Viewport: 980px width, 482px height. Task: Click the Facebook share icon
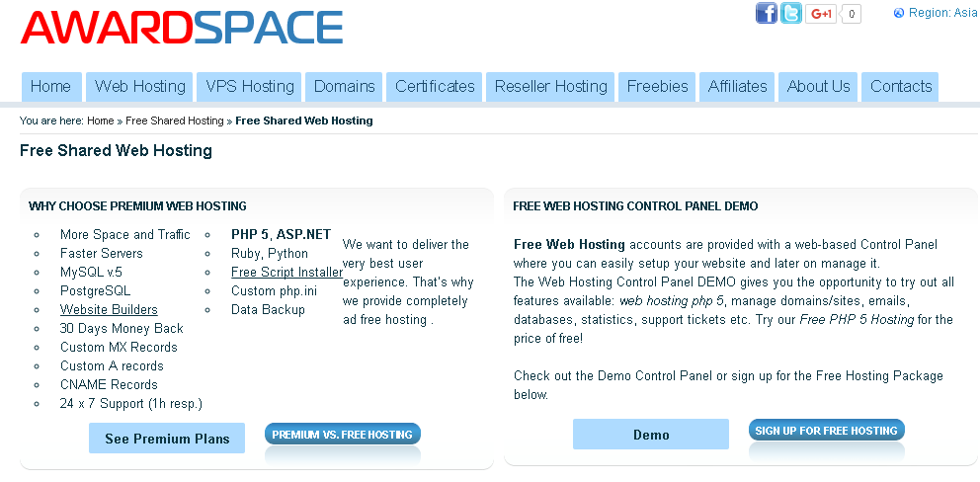[766, 13]
